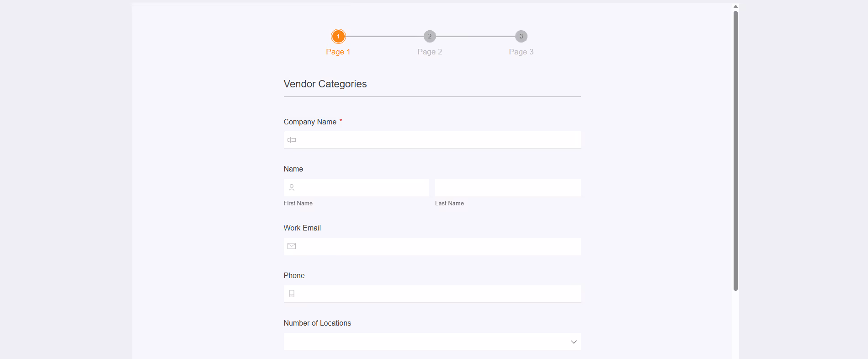Click the Work Email label
This screenshot has width=868, height=359.
tap(302, 228)
